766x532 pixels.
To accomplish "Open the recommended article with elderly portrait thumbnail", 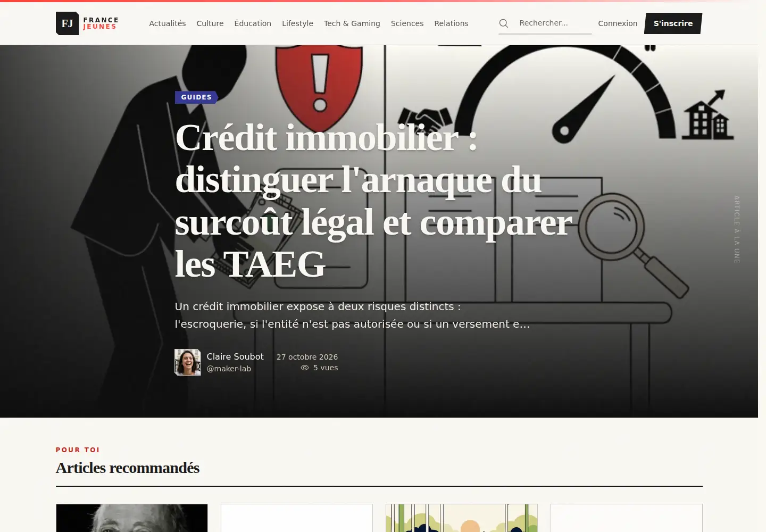I will click(x=132, y=518).
